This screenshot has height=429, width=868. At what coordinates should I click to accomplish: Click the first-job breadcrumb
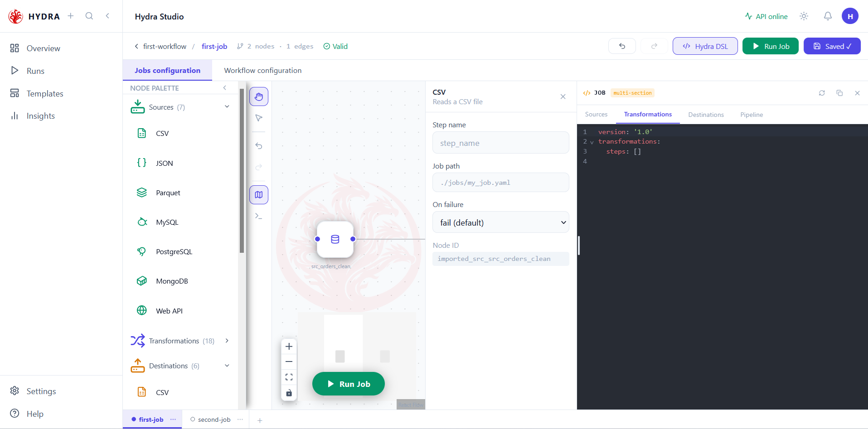pyautogui.click(x=214, y=46)
